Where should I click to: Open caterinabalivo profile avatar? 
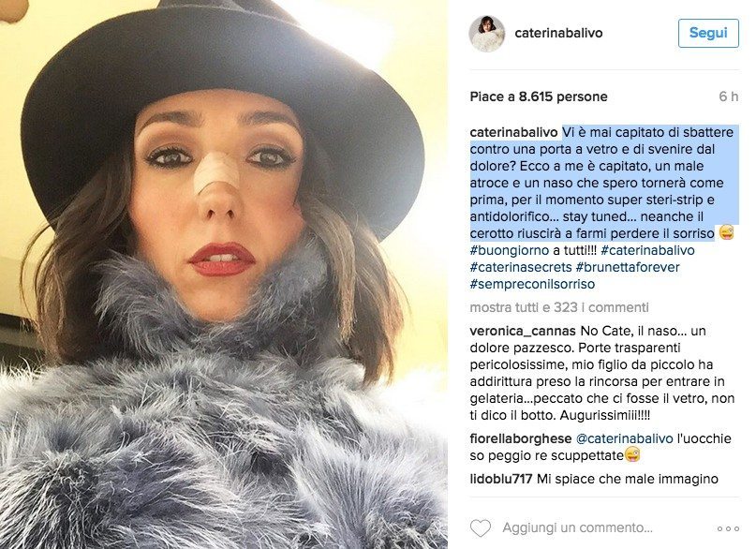point(487,33)
